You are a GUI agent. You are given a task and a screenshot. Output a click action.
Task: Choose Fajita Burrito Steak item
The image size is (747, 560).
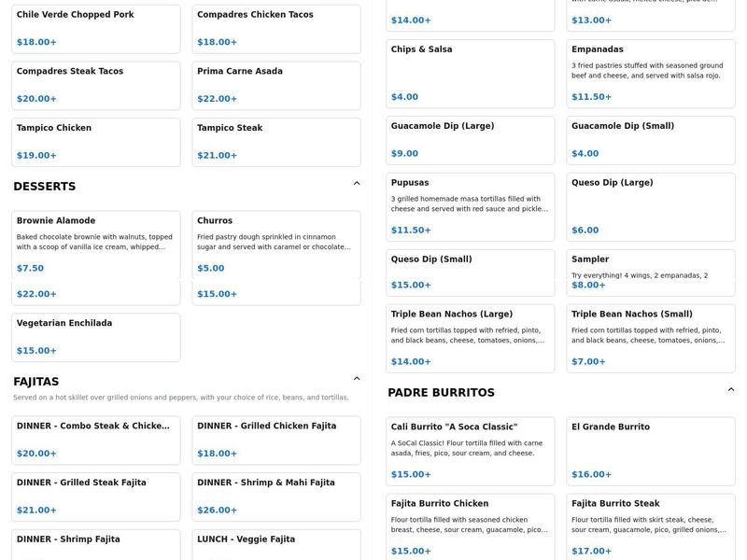[x=651, y=527]
